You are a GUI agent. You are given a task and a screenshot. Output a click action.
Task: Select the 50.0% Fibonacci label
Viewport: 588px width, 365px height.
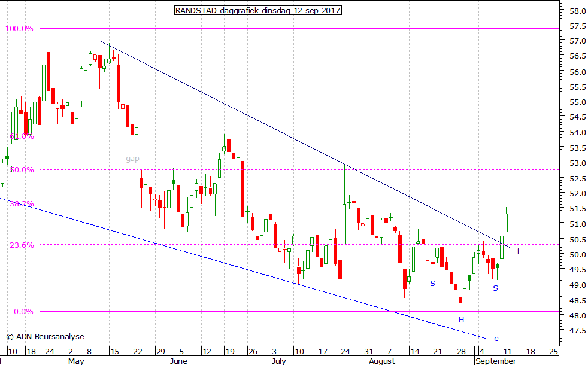click(x=22, y=170)
